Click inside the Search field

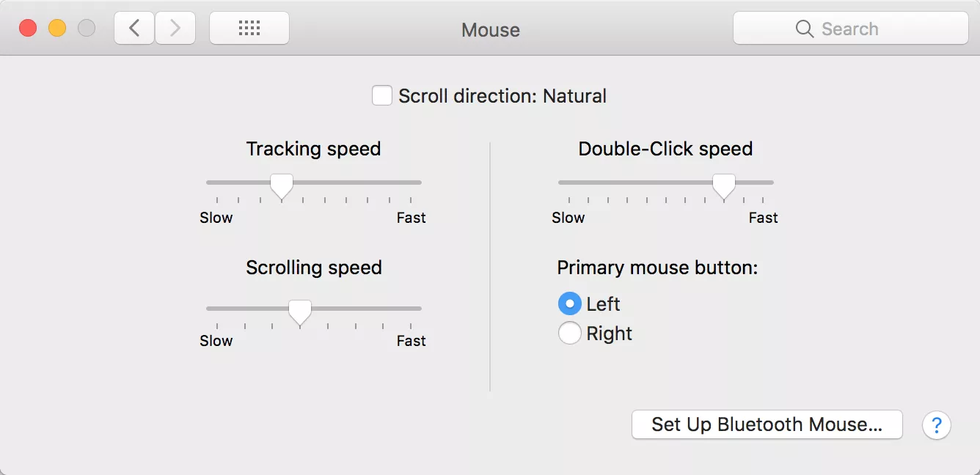pyautogui.click(x=851, y=29)
